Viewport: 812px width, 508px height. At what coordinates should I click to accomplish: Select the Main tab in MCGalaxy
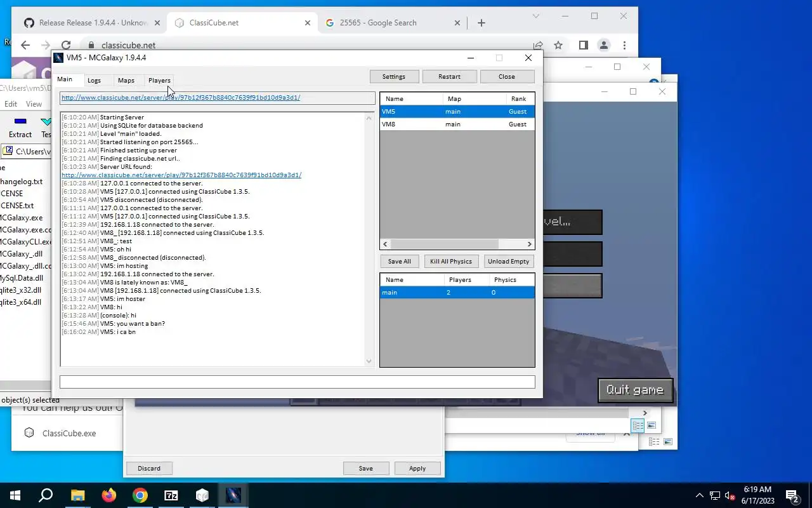tap(65, 79)
